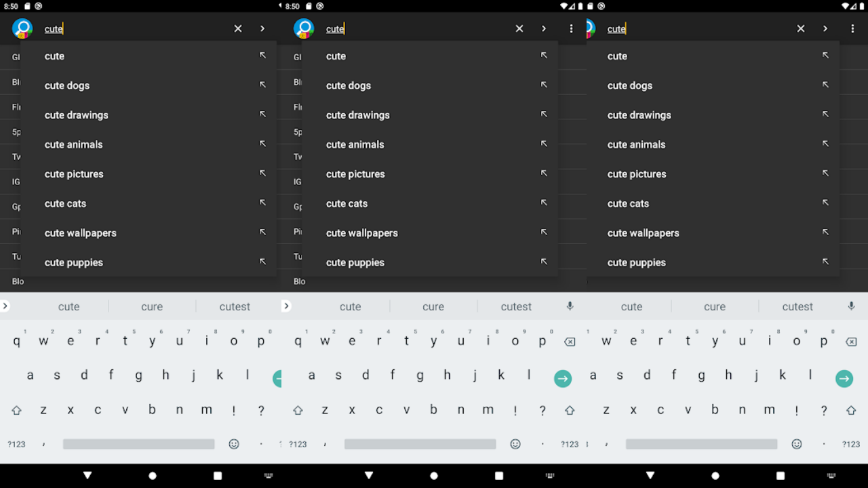Viewport: 868px width, 488px height.
Task: Toggle the shift key on the left keyboard
Action: click(16, 410)
